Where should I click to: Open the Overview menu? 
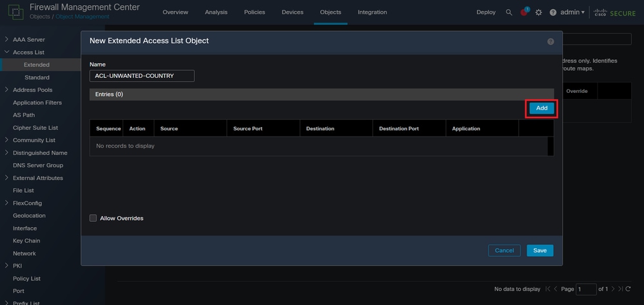pos(176,12)
